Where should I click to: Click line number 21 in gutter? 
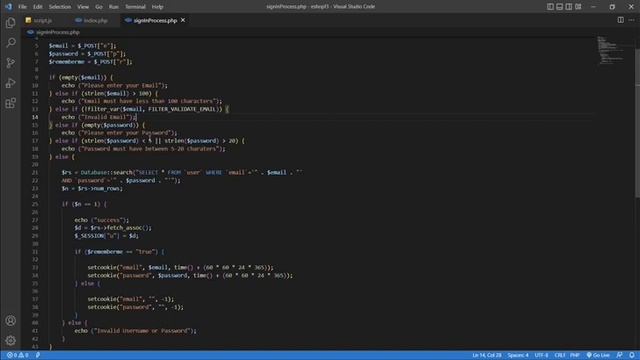[35, 173]
